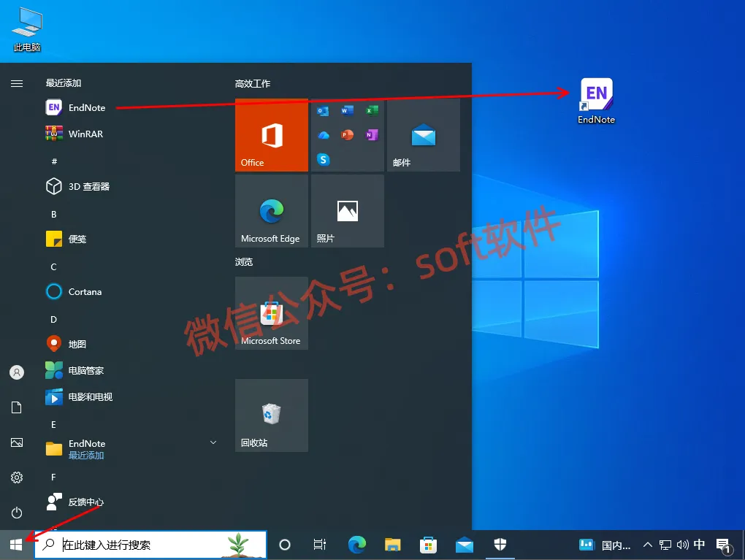Click the 高效工作 tile group header
This screenshot has height=560, width=745.
(x=252, y=83)
